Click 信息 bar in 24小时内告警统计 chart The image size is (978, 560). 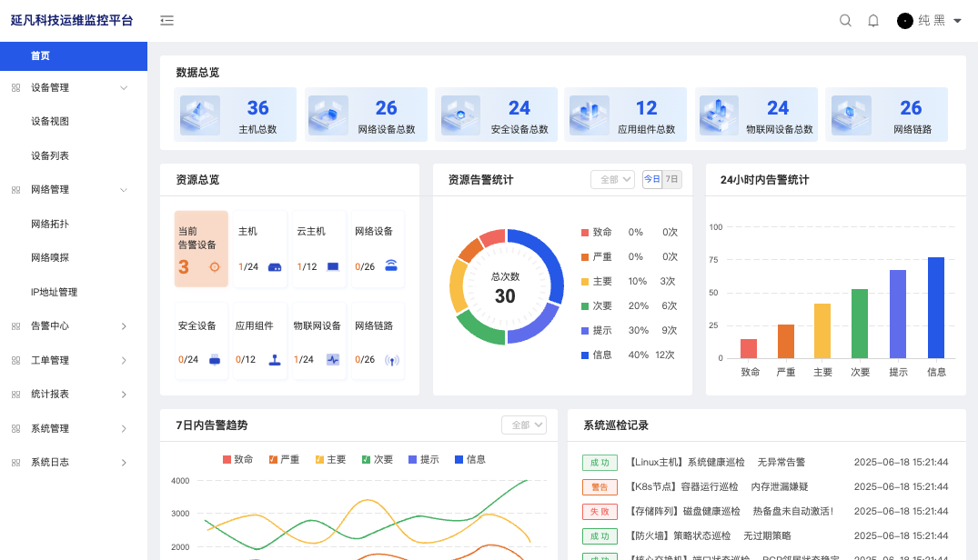[935, 307]
